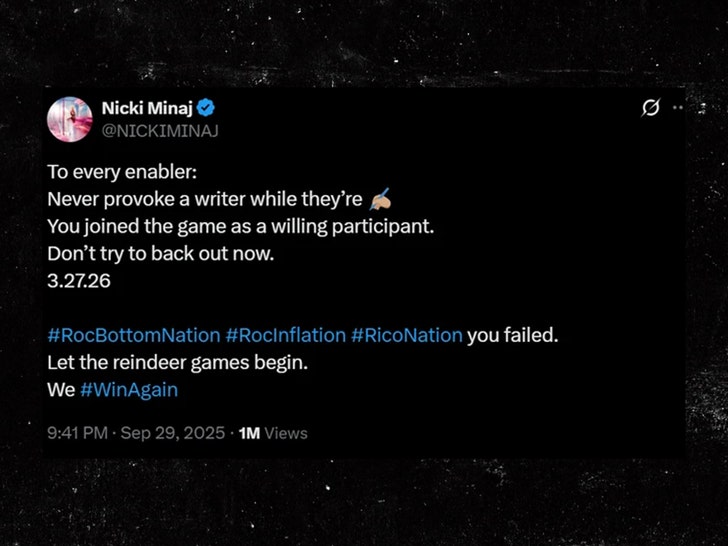
Task: Click the 9:41 PM Sep 29, 2025 timestamp
Action: click(x=136, y=433)
